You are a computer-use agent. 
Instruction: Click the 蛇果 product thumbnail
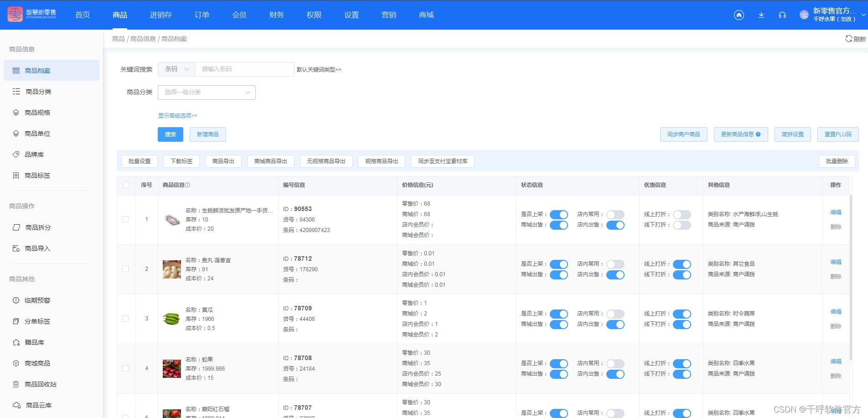pyautogui.click(x=171, y=369)
